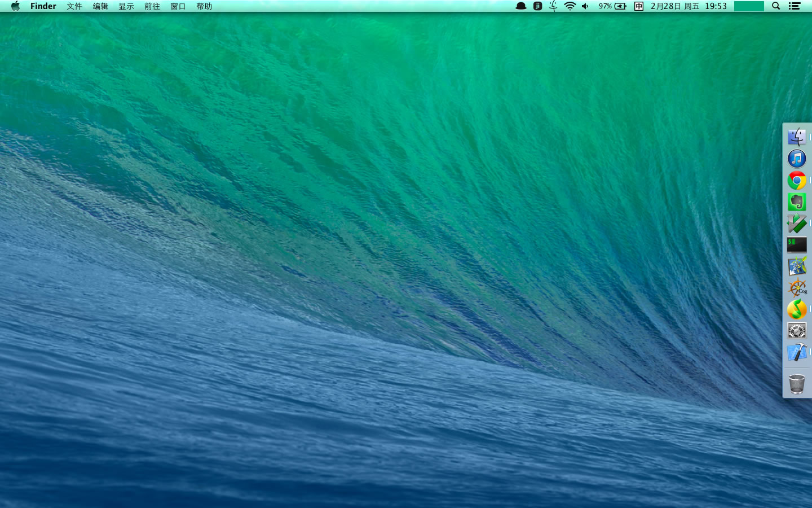Open the 窗口 menu

pos(178,6)
